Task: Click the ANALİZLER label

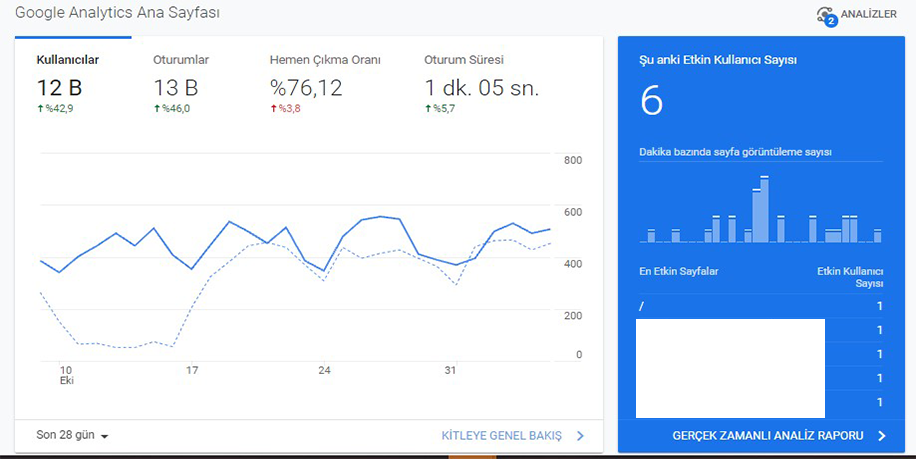Action: (869, 14)
